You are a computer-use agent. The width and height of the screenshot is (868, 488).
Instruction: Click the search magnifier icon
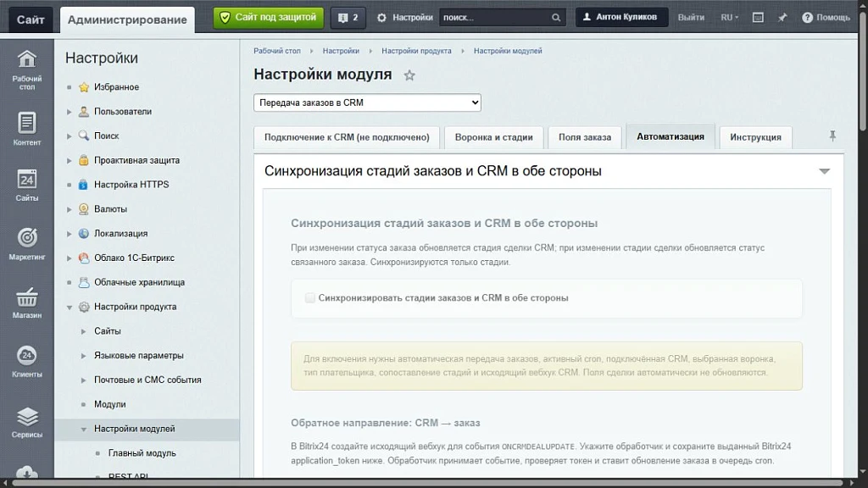pyautogui.click(x=556, y=18)
